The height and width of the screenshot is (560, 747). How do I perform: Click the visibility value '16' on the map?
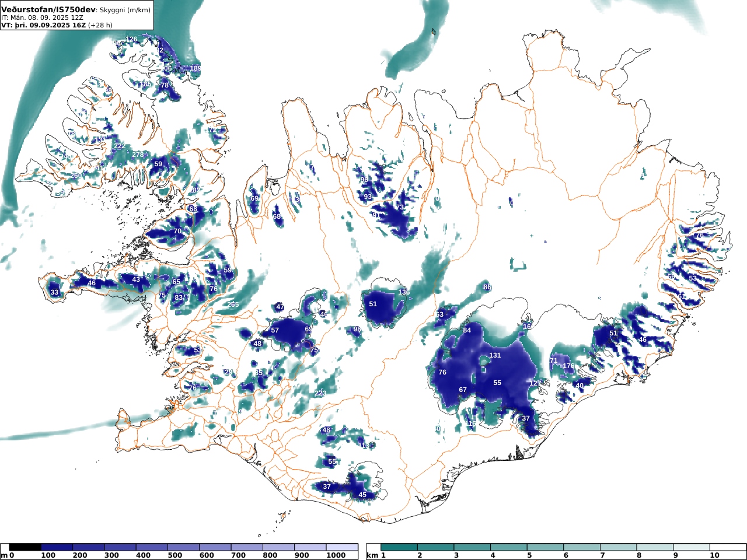(x=527, y=327)
